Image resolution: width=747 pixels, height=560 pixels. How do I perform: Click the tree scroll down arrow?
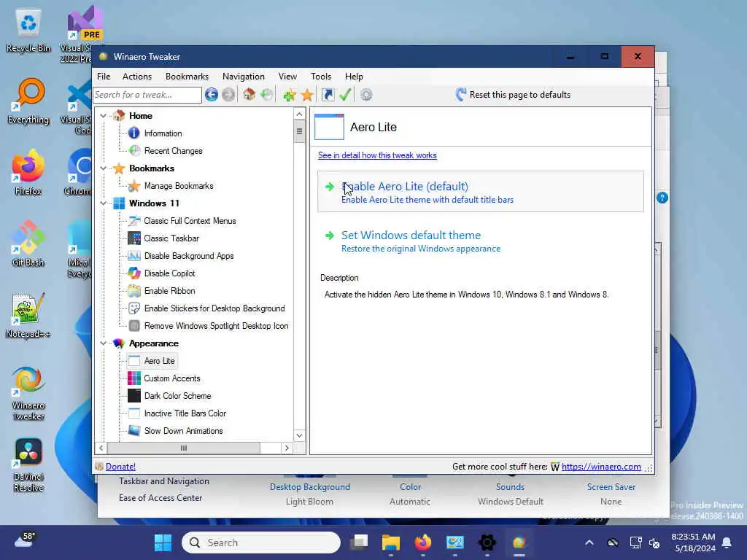coord(299,435)
